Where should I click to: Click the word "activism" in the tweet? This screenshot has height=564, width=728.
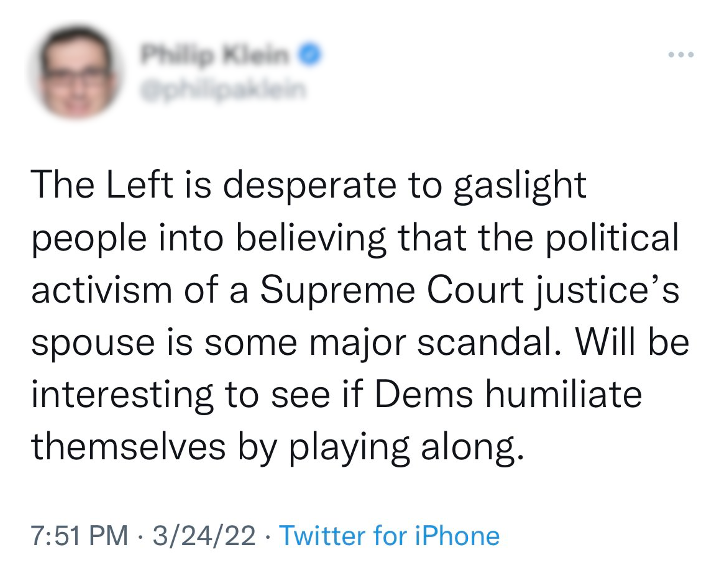coord(102,290)
